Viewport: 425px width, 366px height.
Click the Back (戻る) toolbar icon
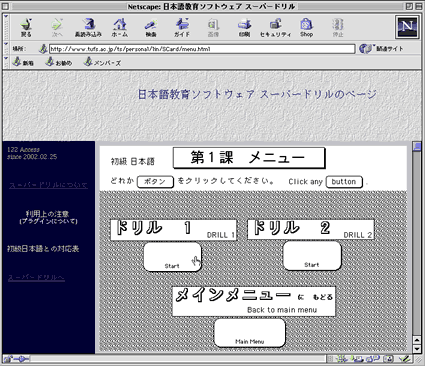point(26,27)
